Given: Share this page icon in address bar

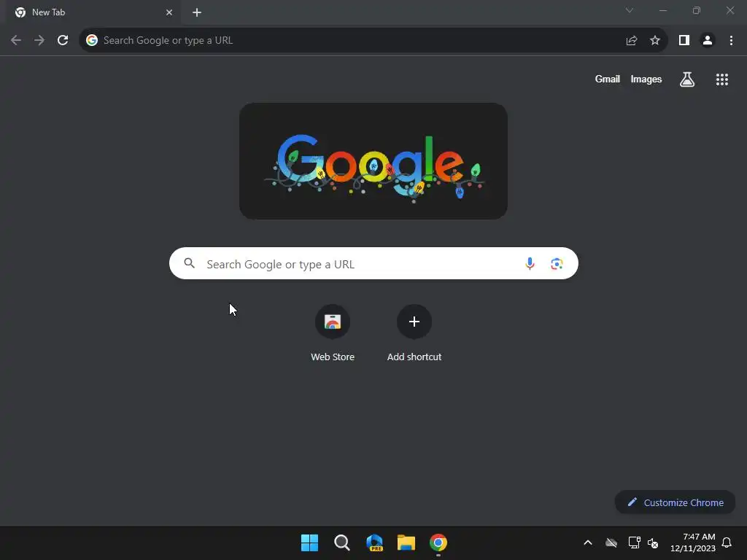Looking at the screenshot, I should (x=632, y=41).
